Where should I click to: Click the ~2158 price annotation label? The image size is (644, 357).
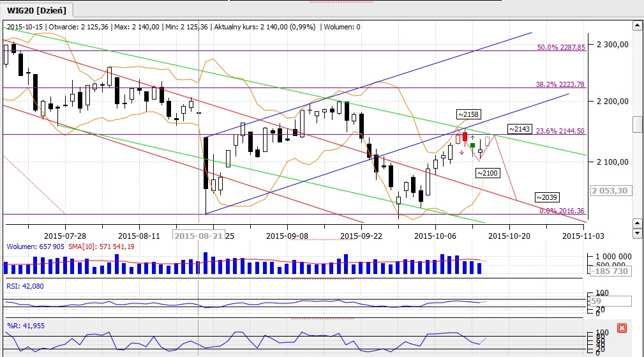(x=468, y=114)
